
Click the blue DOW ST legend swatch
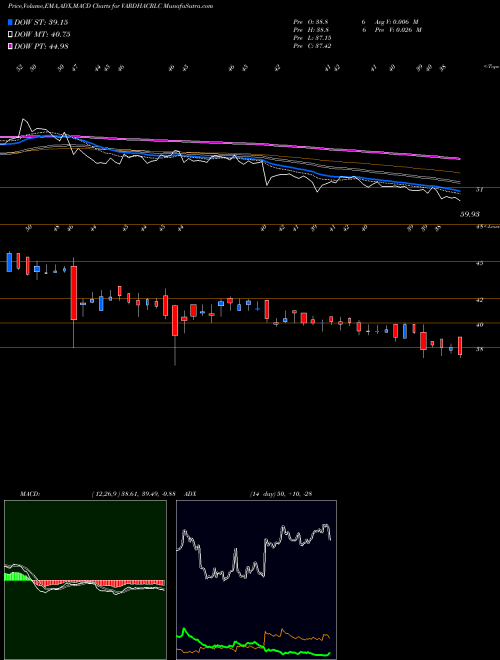pos(10,22)
